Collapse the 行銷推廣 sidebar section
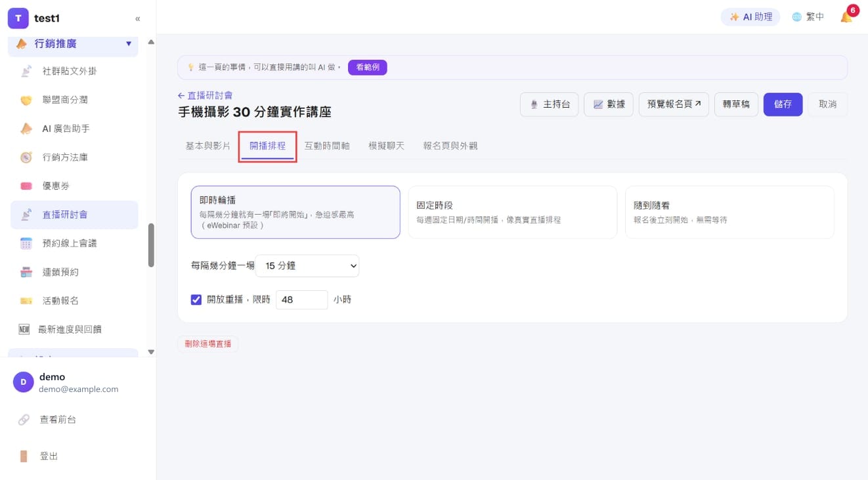The width and height of the screenshot is (868, 480). pyautogui.click(x=73, y=44)
